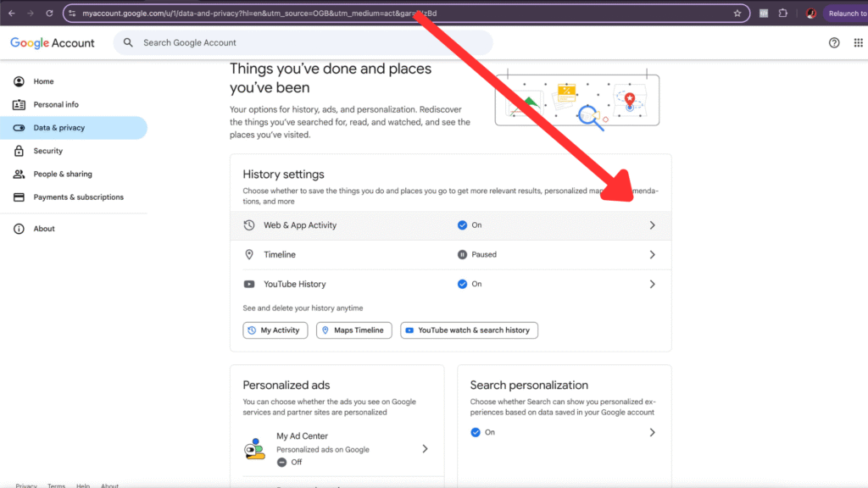Open the browser extensions puzzle icon
The width and height of the screenshot is (868, 488).
(782, 14)
